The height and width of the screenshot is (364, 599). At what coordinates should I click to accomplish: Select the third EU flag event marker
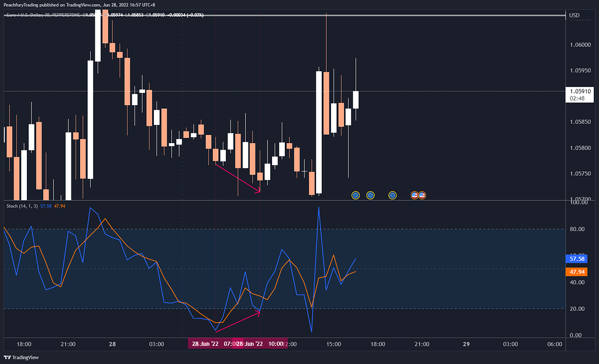pos(393,195)
